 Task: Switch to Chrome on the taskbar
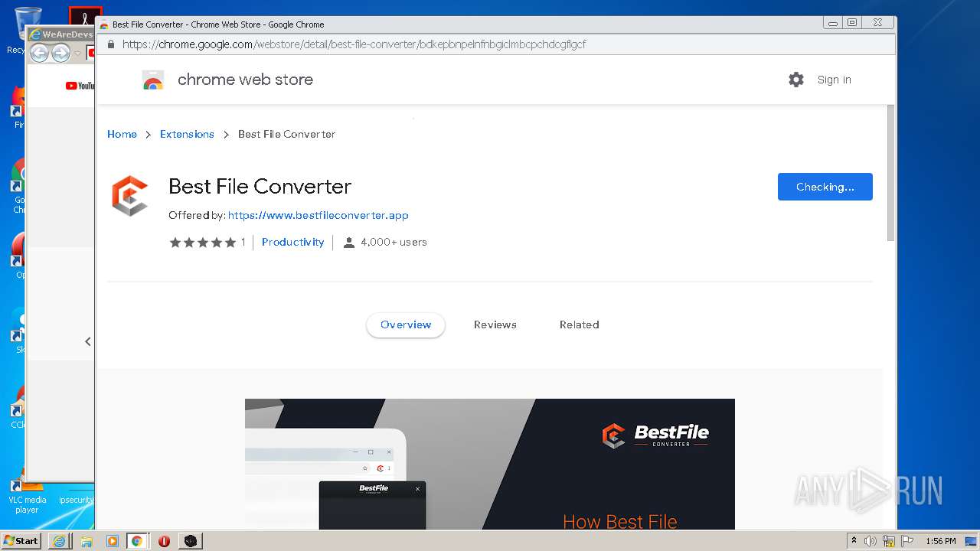(x=137, y=541)
